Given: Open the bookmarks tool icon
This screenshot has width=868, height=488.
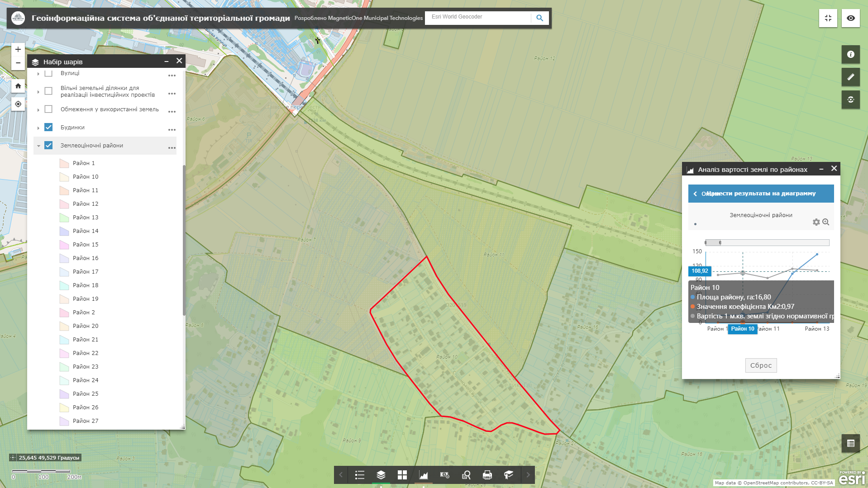Looking at the screenshot, I should [x=509, y=475].
